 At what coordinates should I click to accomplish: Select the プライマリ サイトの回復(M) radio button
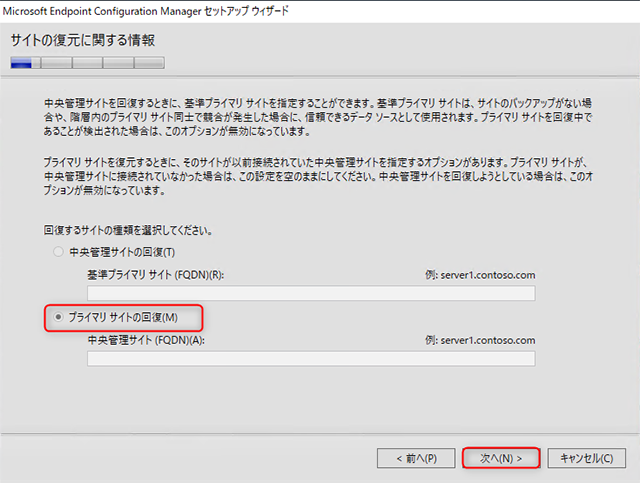pos(59,317)
